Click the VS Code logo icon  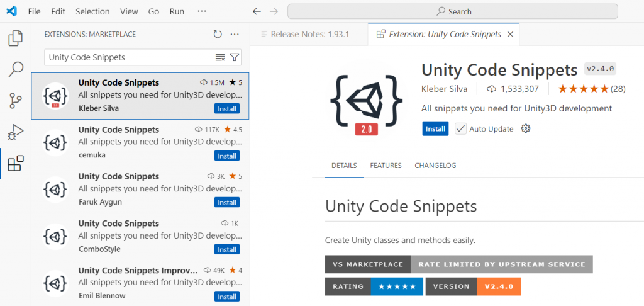click(11, 11)
